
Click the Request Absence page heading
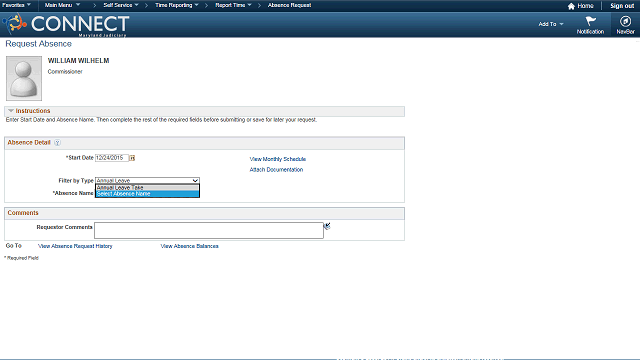[x=38, y=44]
